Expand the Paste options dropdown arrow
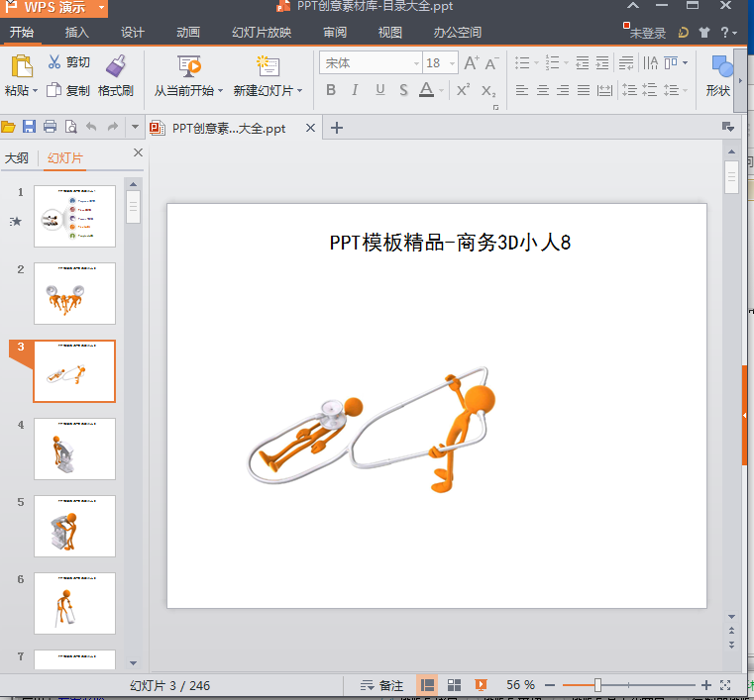Image resolution: width=754 pixels, height=700 pixels. [x=35, y=91]
